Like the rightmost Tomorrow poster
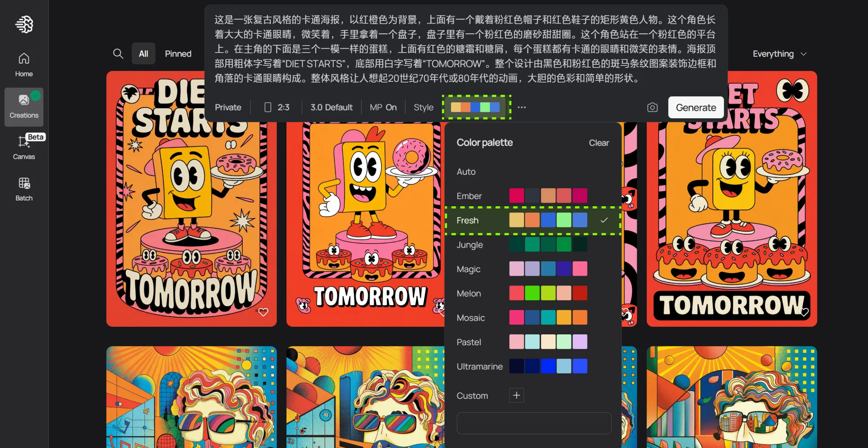The width and height of the screenshot is (868, 448). [804, 312]
